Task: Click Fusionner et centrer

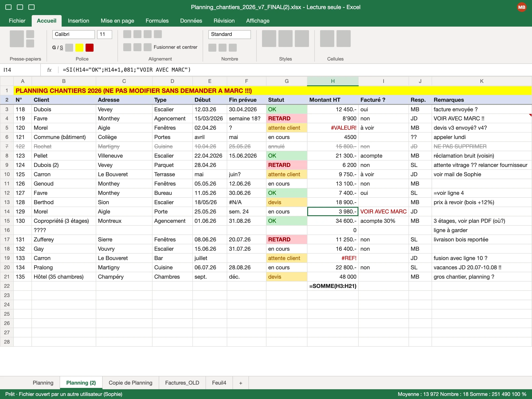Action: (175, 47)
